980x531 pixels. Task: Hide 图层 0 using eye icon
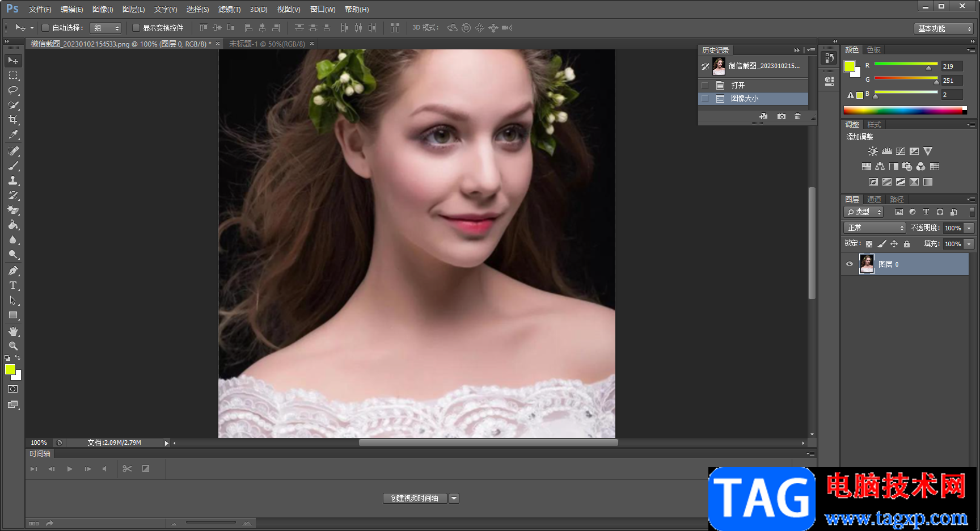[x=850, y=264]
